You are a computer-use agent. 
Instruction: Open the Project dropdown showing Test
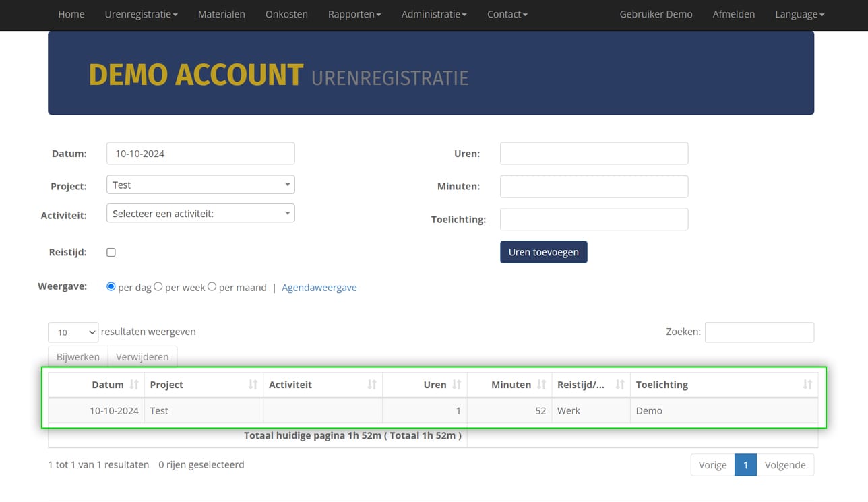tap(200, 185)
